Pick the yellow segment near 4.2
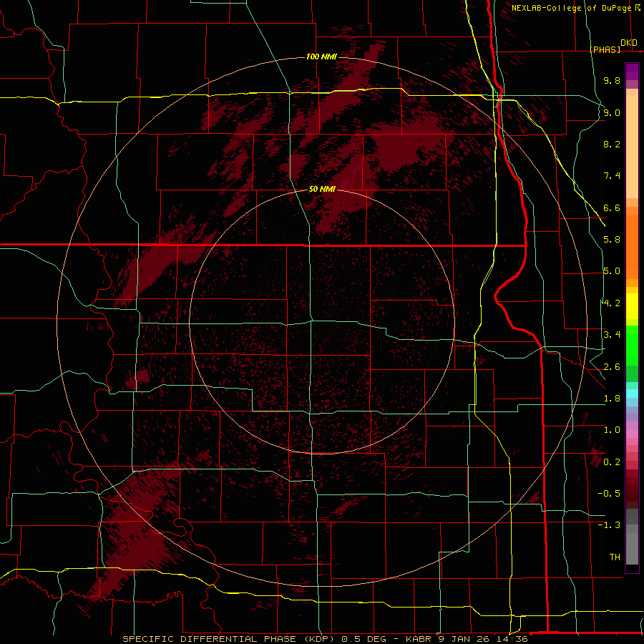 (x=632, y=306)
